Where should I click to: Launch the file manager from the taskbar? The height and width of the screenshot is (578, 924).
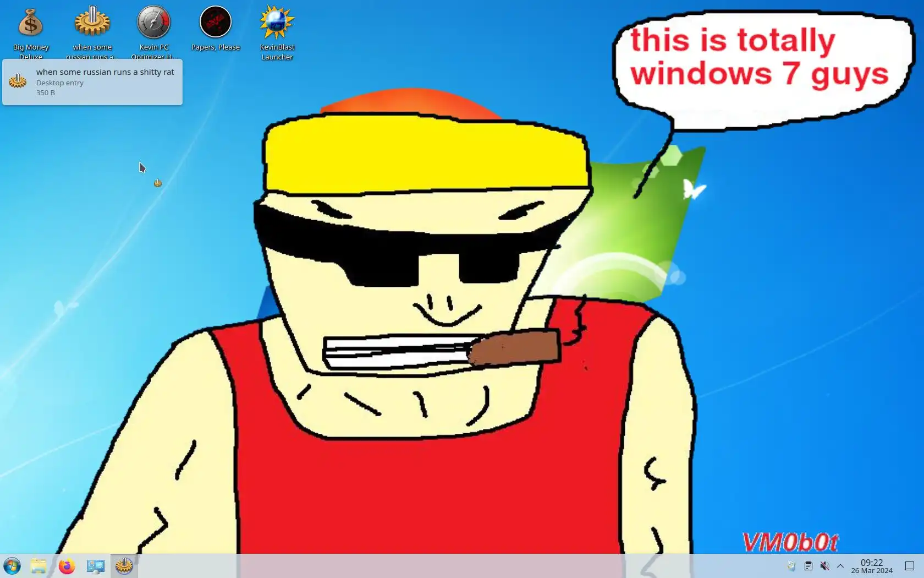[38, 566]
